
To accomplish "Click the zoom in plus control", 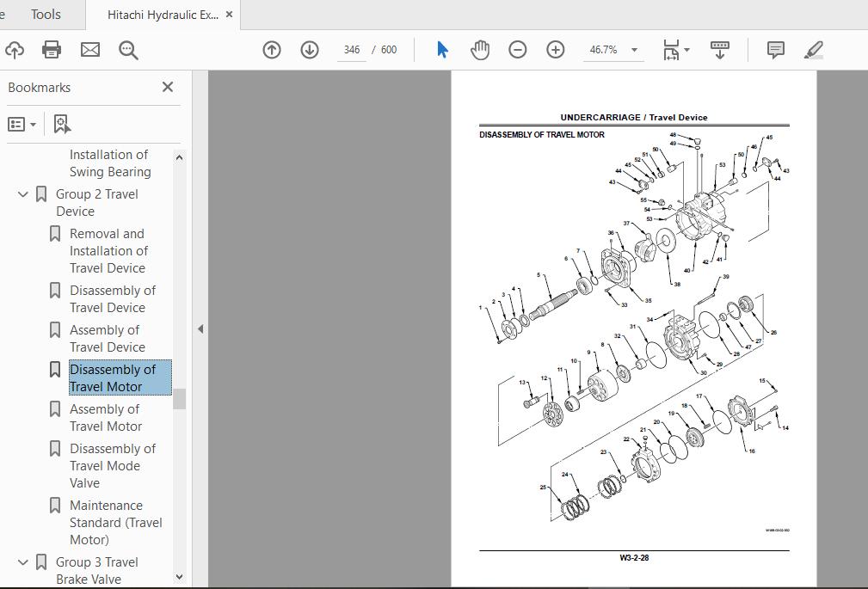I will [555, 49].
